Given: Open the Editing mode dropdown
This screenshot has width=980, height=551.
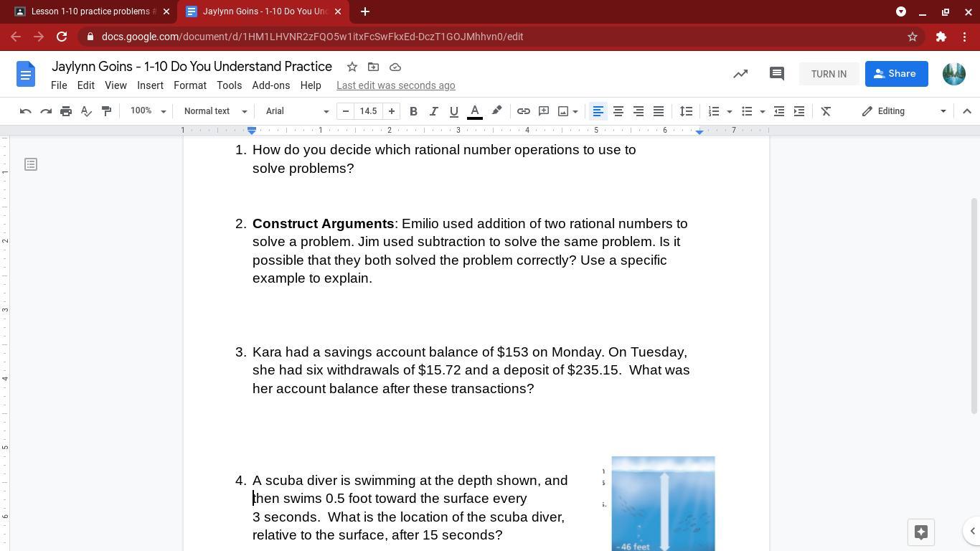Looking at the screenshot, I should [x=904, y=111].
